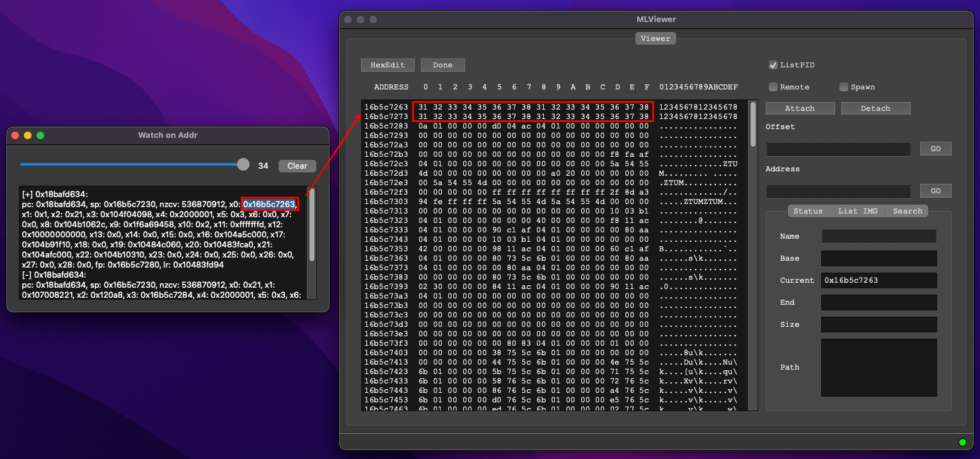Image resolution: width=980 pixels, height=459 pixels.
Task: Minimize the Watch on Addr window
Action: (28, 135)
